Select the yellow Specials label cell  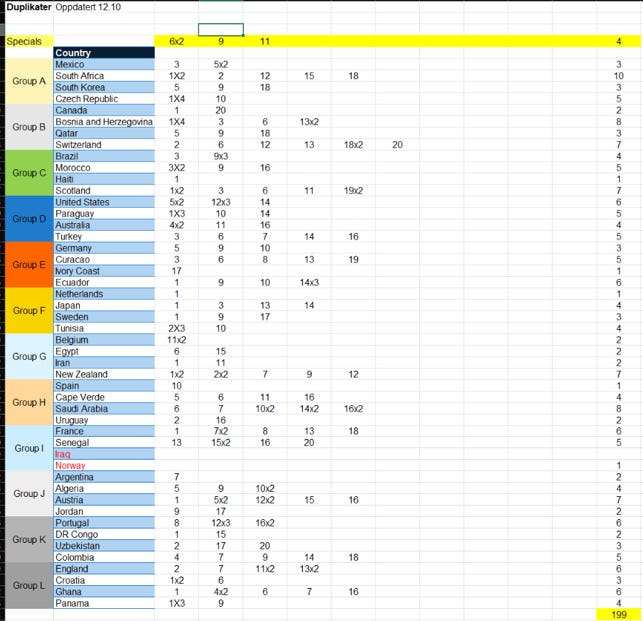[x=29, y=41]
